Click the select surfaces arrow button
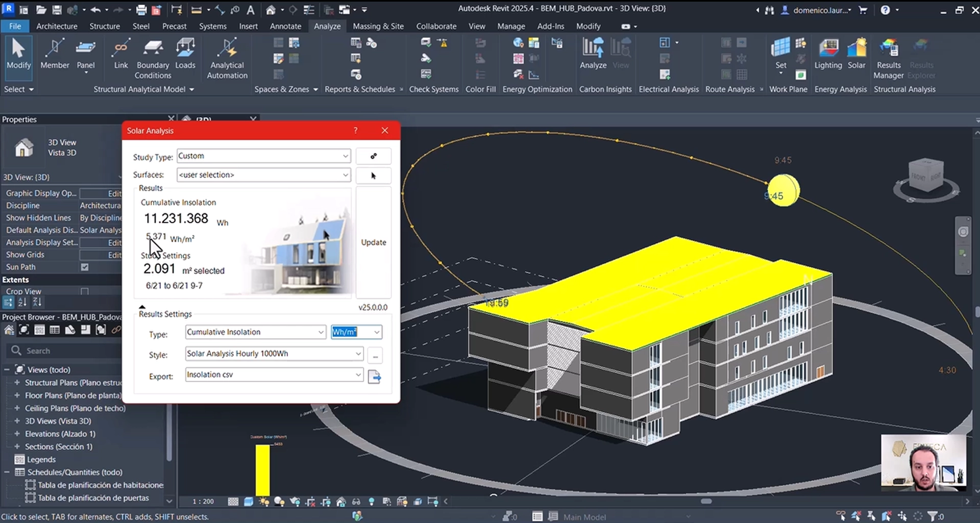 [374, 176]
